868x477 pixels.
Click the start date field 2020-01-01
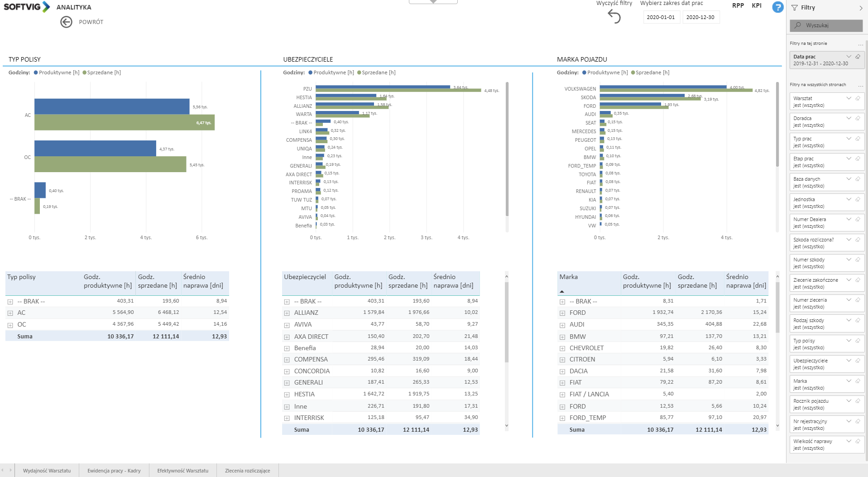coord(661,17)
